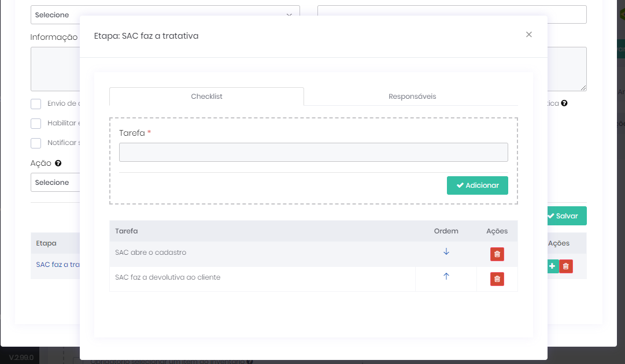Screen dimensions: 625x364
Task: Select the Checklist tab
Action: [x=206, y=96]
